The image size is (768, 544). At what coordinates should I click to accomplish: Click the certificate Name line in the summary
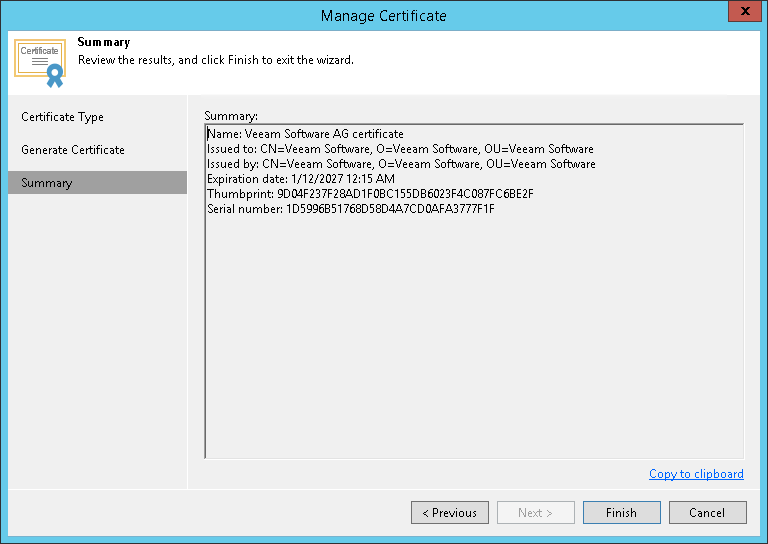tap(305, 134)
